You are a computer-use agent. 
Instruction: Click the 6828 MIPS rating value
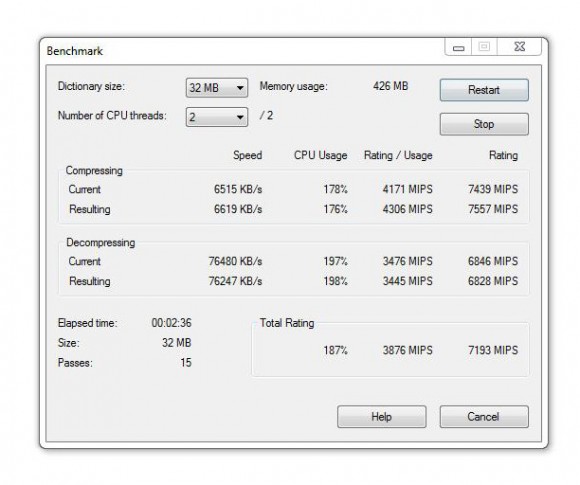(493, 281)
